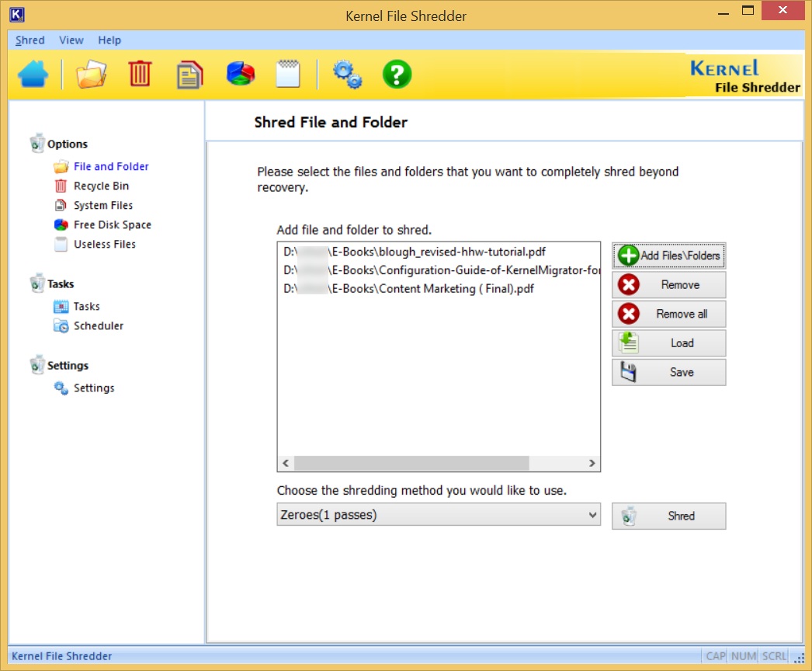Click the file list scroll left arrow
Viewport: 812px width, 671px height.
(286, 463)
